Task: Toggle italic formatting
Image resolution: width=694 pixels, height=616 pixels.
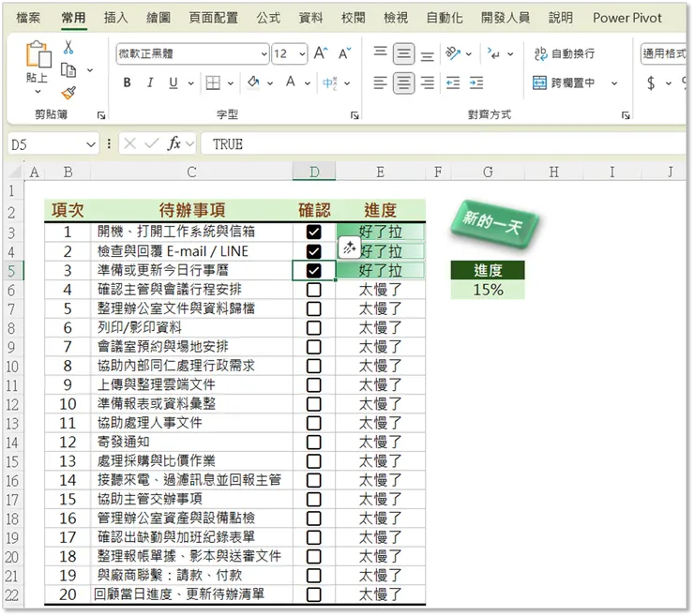Action: click(x=150, y=83)
